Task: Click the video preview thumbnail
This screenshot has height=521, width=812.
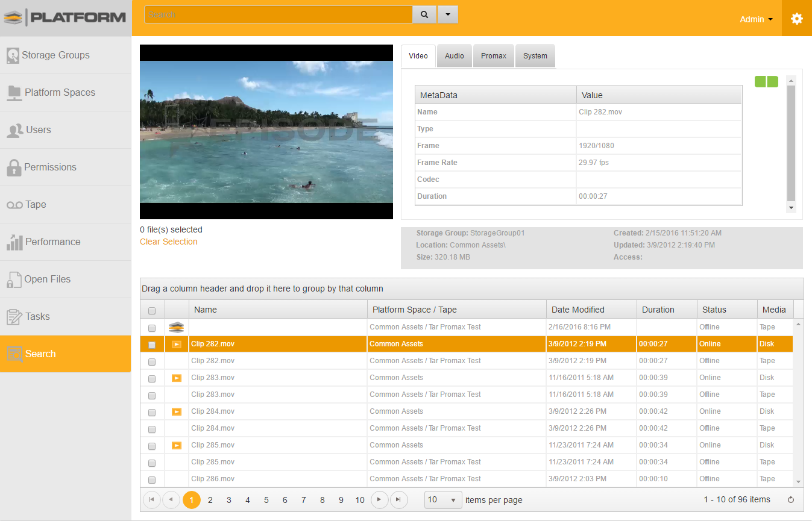Action: click(x=266, y=132)
